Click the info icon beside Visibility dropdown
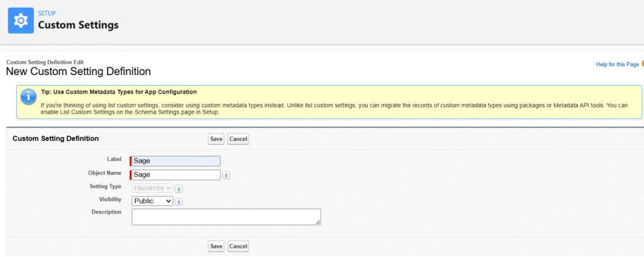 coord(179,202)
